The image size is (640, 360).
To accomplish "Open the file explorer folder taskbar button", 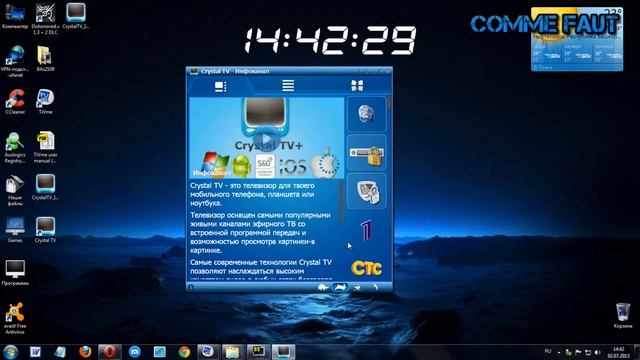I will tap(232, 352).
